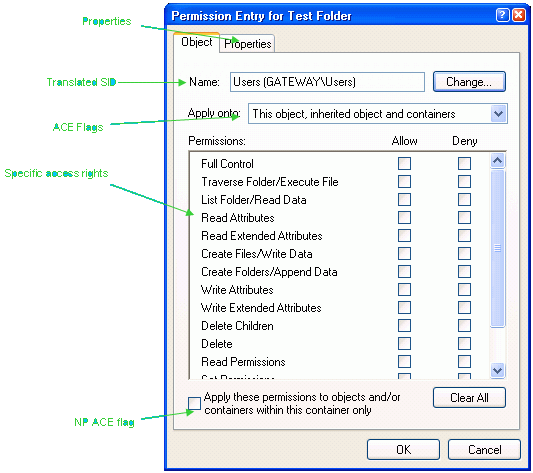The image size is (533, 473).
Task: Check Allow for Full Control
Action: [404, 163]
